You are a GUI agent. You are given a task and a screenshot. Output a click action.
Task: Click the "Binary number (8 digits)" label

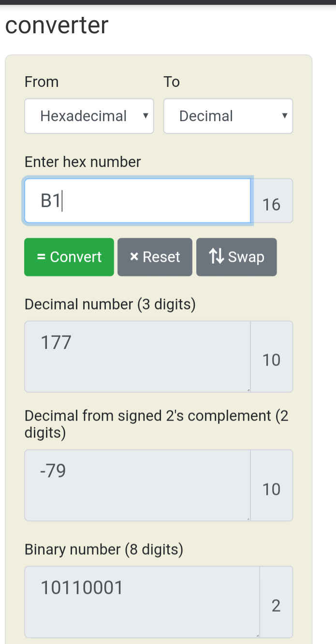(x=103, y=549)
